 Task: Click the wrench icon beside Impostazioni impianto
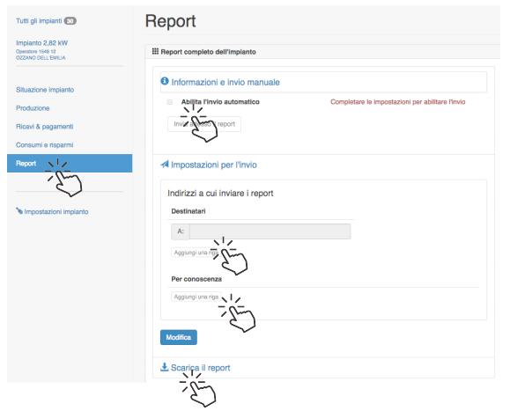[x=19, y=211]
